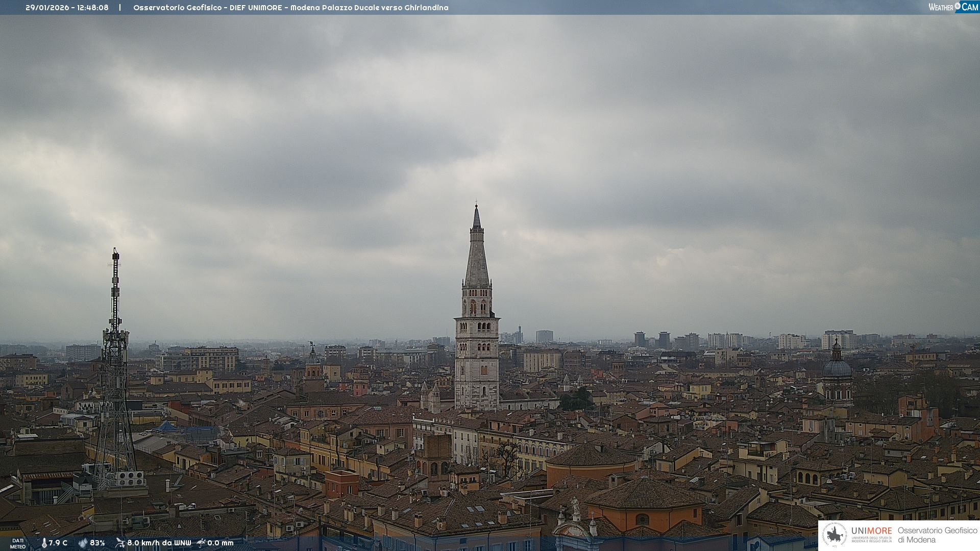Click the Osservatorio Geofisico di Modena caption
Screen dimensions: 980x551
pos(937,535)
